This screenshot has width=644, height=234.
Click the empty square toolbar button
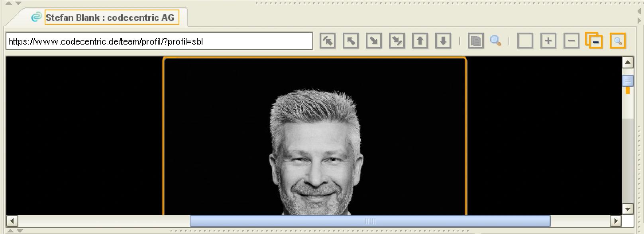tap(525, 41)
